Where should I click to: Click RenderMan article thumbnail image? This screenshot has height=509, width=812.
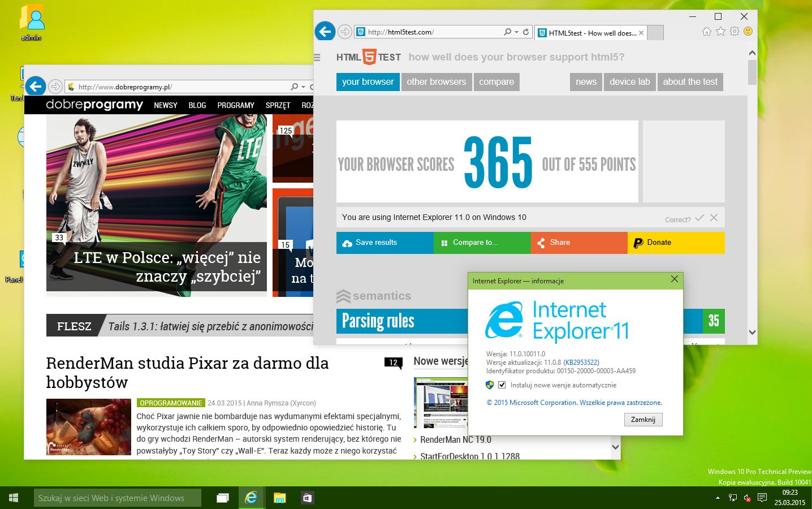(89, 427)
